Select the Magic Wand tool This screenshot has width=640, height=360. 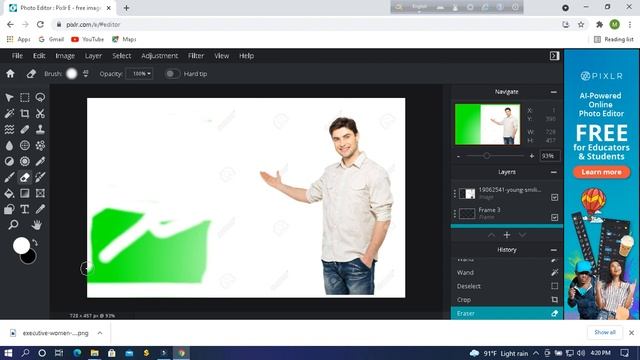click(9, 113)
